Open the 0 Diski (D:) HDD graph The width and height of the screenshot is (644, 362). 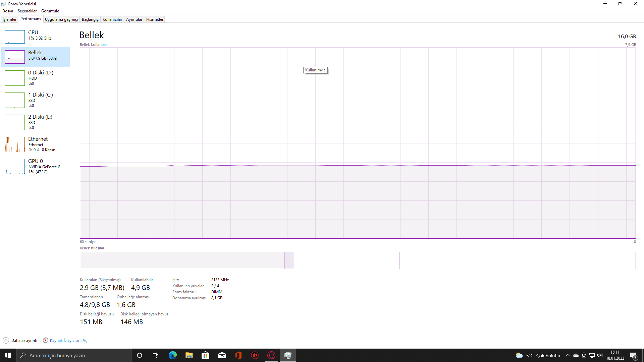point(15,78)
